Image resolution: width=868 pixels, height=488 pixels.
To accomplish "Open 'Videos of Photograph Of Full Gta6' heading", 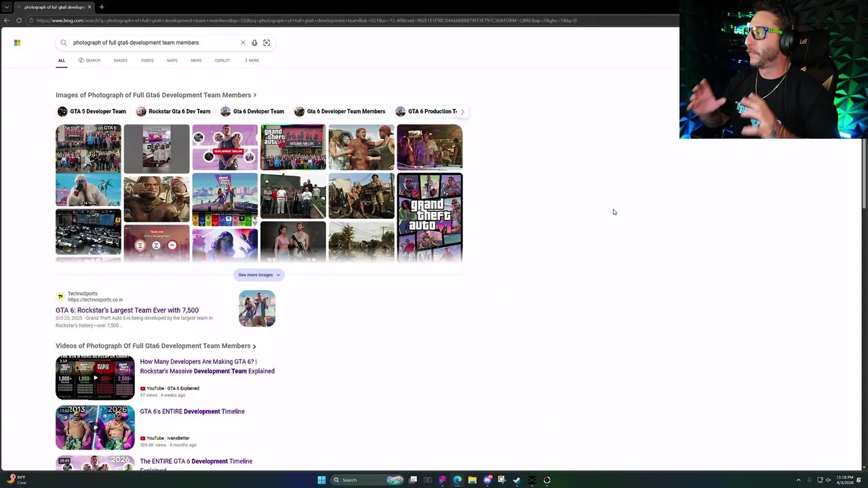I will coord(156,346).
